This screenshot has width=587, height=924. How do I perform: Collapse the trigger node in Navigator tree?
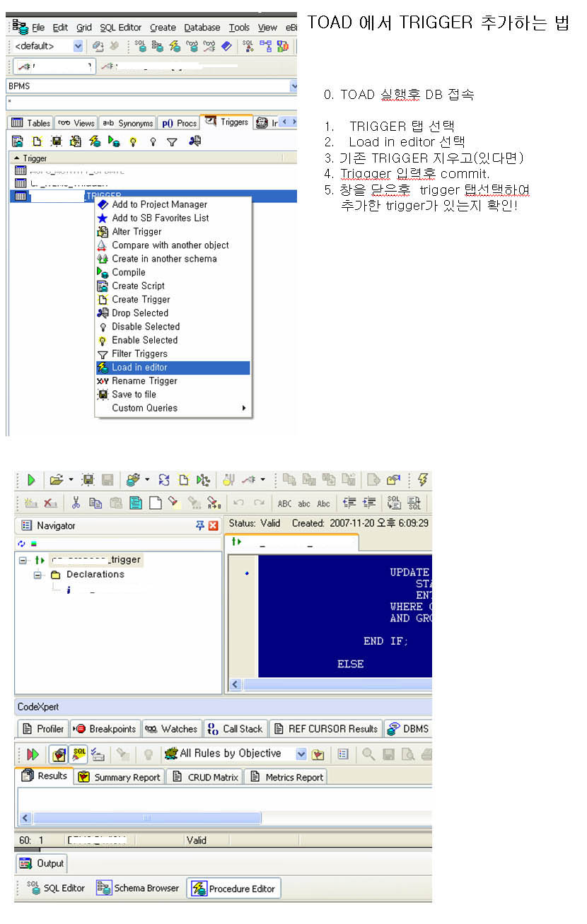coord(23,560)
